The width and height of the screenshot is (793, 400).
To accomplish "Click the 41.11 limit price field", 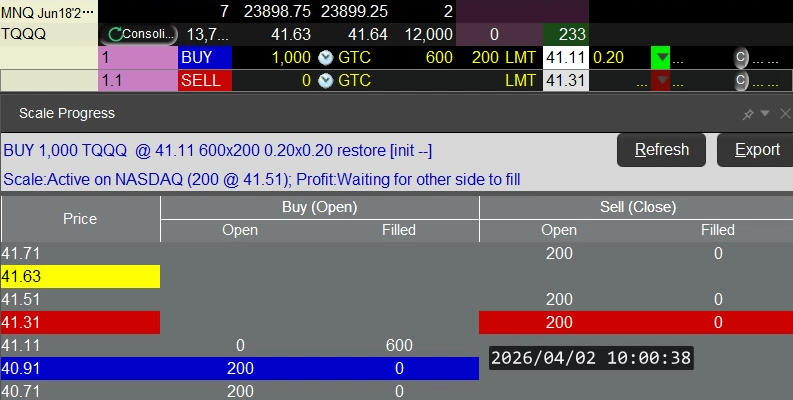I will pyautogui.click(x=565, y=57).
